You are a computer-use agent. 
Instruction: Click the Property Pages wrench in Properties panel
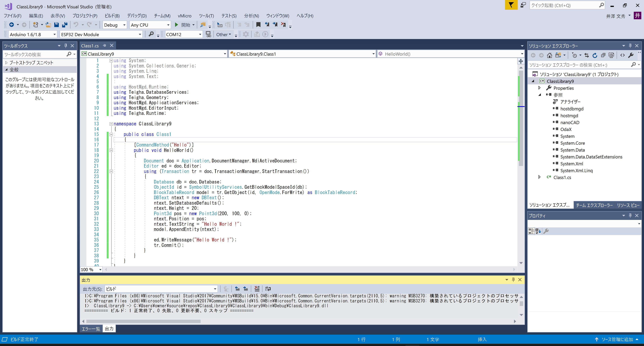pos(546,231)
